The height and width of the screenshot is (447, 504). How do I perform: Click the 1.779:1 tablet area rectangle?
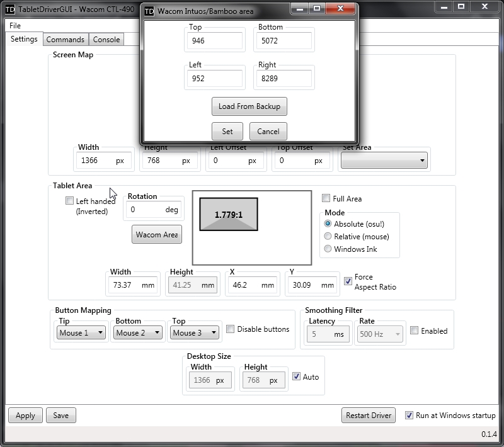point(229,214)
